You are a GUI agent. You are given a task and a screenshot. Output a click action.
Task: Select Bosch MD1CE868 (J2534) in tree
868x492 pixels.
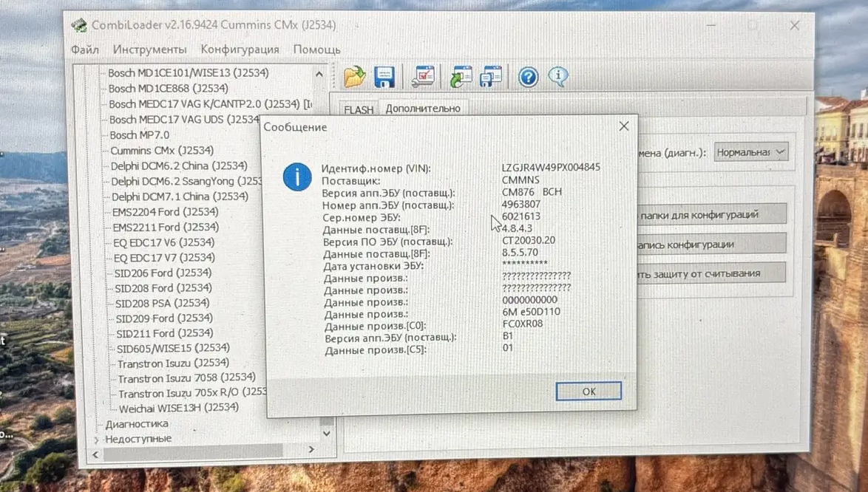pos(169,89)
